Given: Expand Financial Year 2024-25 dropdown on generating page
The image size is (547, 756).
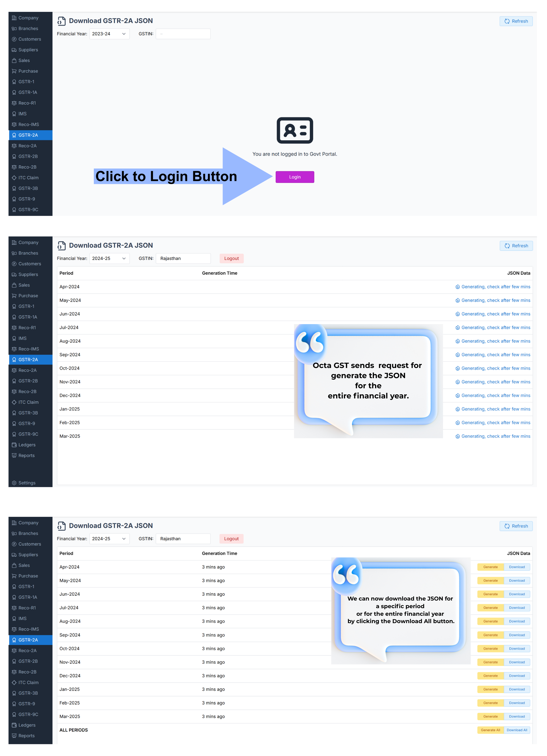Looking at the screenshot, I should (x=109, y=258).
